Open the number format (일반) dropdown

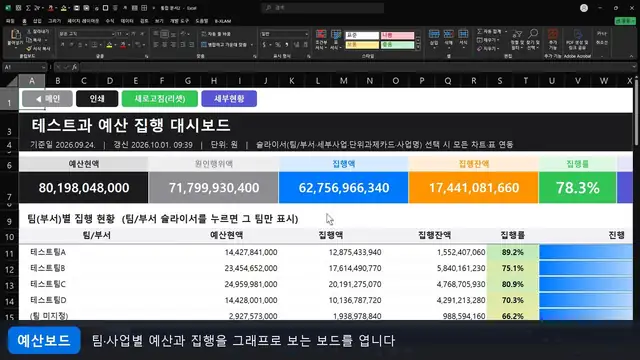pos(306,34)
